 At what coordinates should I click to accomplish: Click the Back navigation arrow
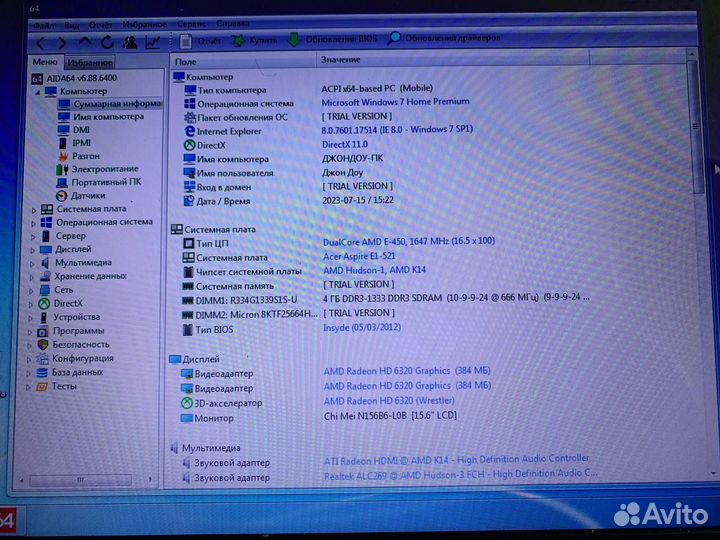tap(41, 44)
